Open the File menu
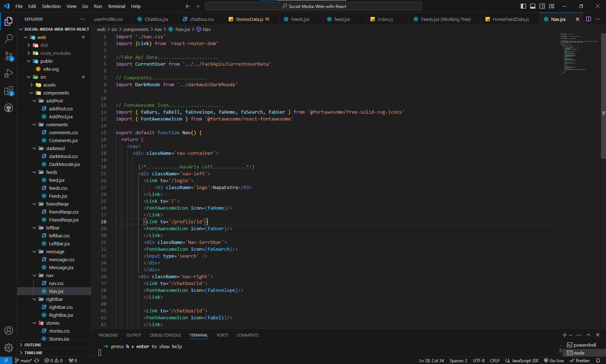This screenshot has height=364, width=606. (x=19, y=6)
